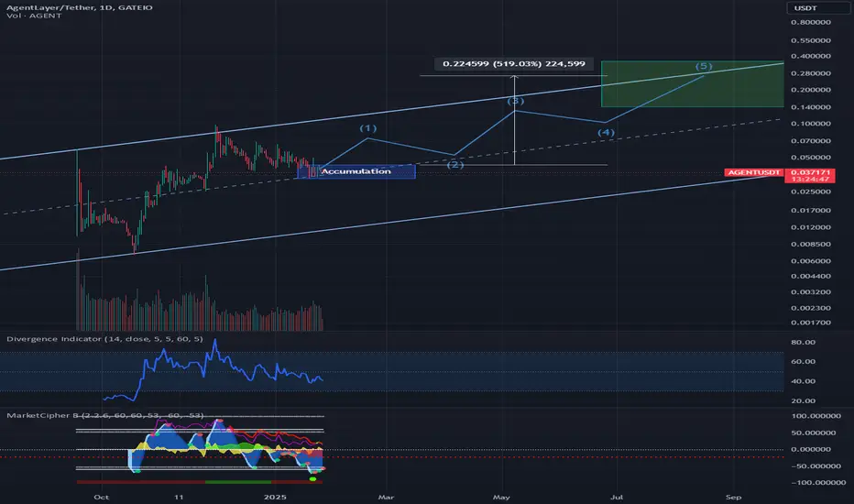Image resolution: width=854 pixels, height=504 pixels.
Task: Click the −100.000000 MarketCipher scale value
Action: point(818,483)
